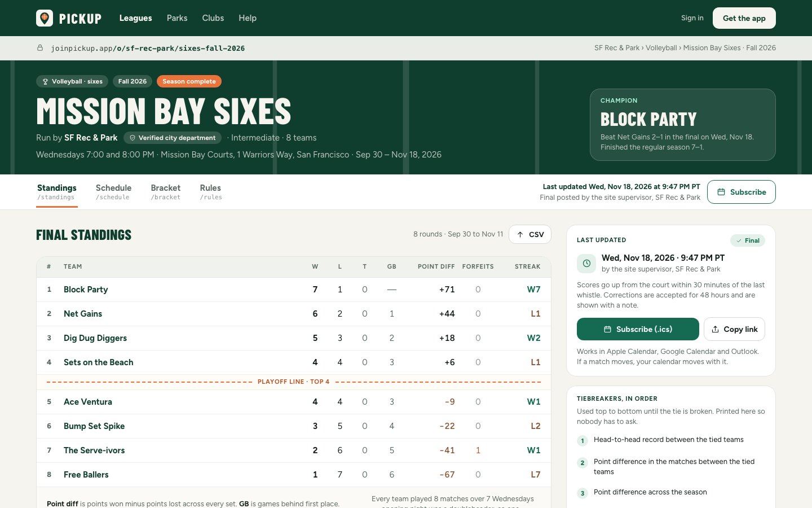Click the STREAK column header
Image resolution: width=812 pixels, height=508 pixels.
pos(528,266)
